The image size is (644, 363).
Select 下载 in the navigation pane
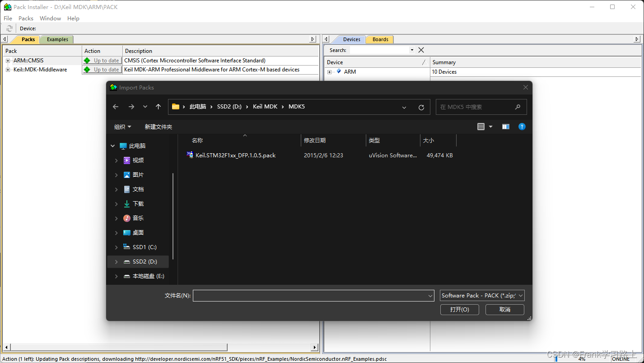138,204
